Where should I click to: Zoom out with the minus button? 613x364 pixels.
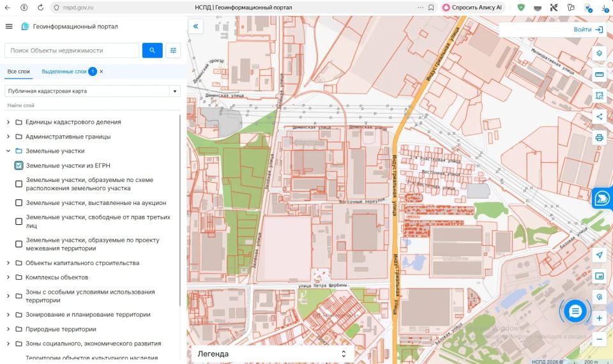[x=600, y=339]
